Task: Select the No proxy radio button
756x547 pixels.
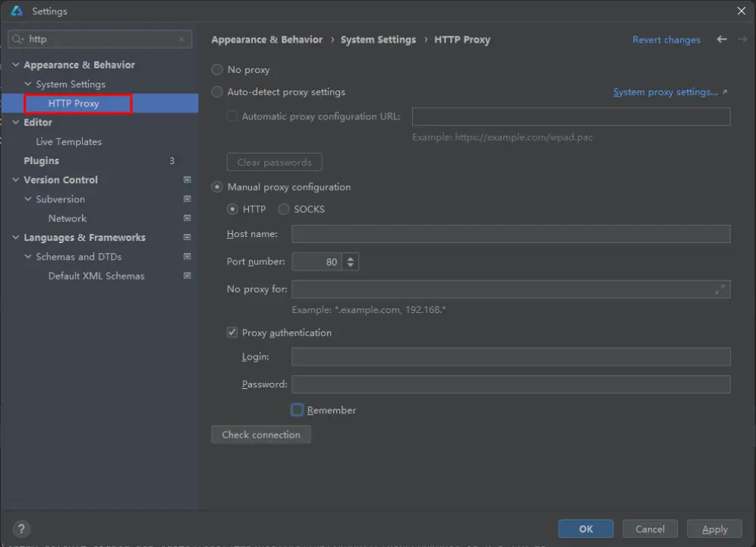Action: point(217,70)
